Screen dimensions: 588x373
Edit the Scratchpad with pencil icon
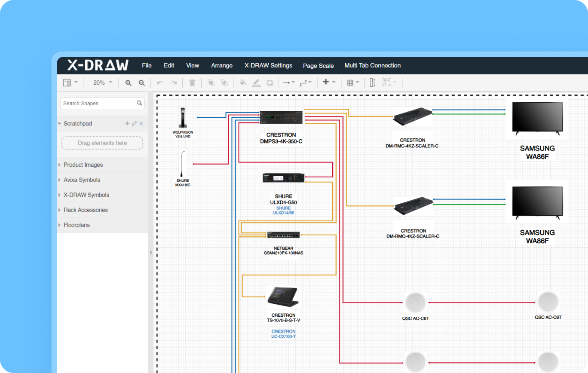(134, 123)
